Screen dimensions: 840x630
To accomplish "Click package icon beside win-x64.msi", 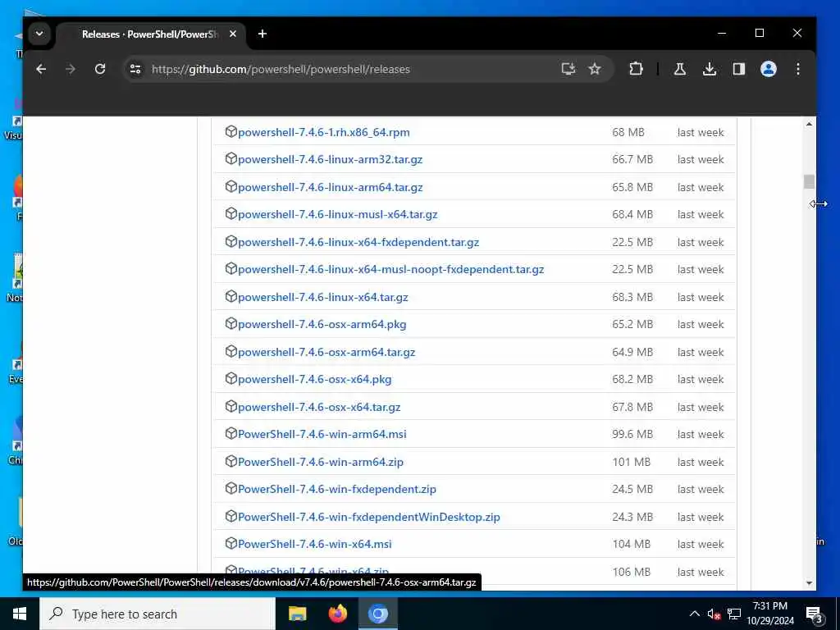I will (231, 543).
